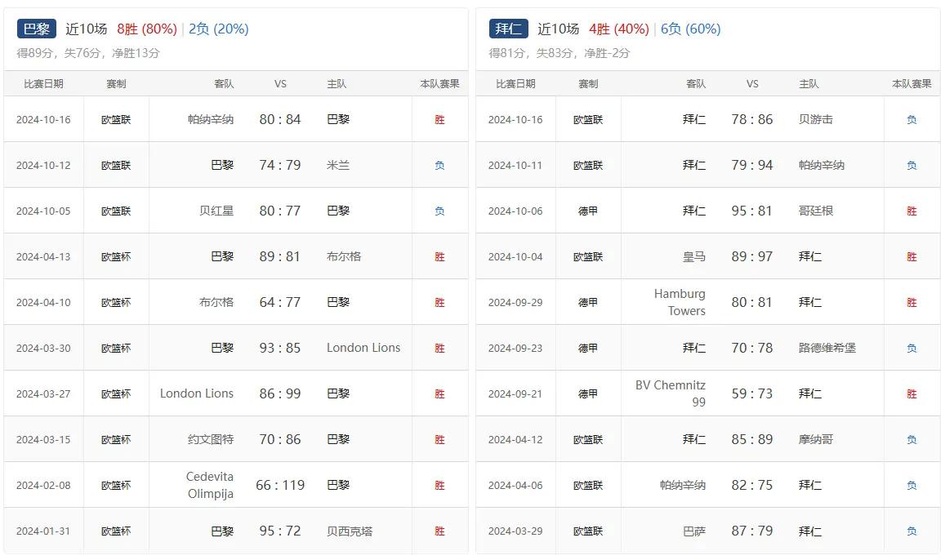Click 比赛日期 column header in 巴黎 table

tap(43, 84)
